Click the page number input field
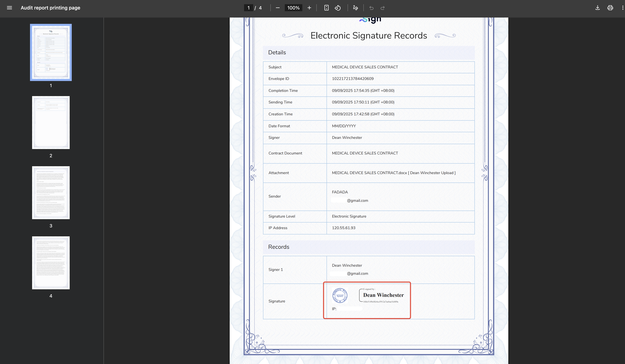This screenshot has width=625, height=364. coord(248,8)
